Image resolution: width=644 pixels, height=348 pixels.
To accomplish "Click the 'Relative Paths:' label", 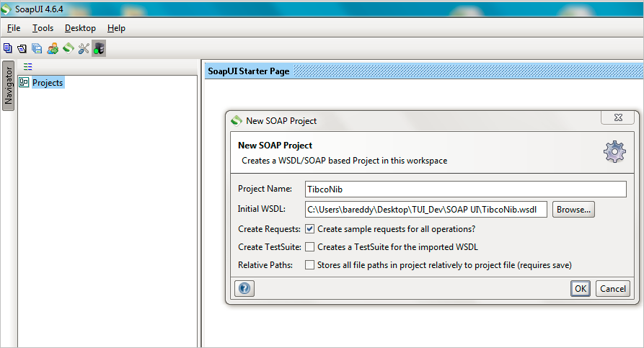I will click(x=265, y=265).
